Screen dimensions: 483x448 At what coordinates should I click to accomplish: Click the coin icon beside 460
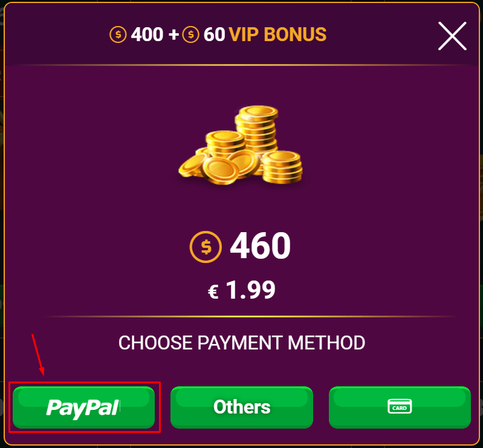tap(206, 247)
